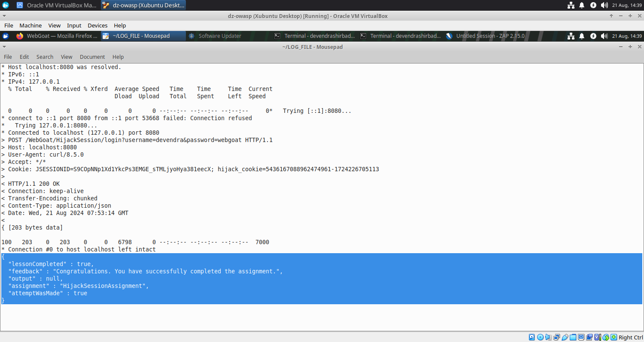Open Mousepad's Document menu
The image size is (644, 342).
point(92,57)
